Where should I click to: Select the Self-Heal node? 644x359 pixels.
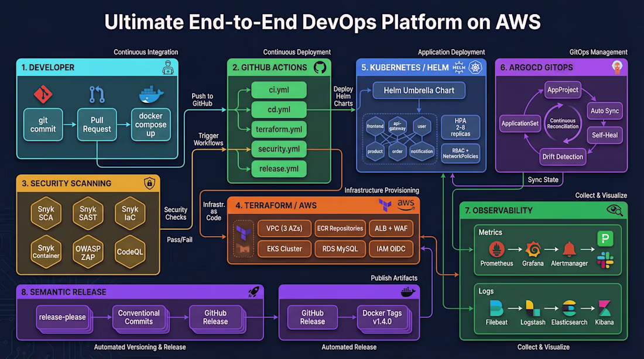tap(605, 135)
